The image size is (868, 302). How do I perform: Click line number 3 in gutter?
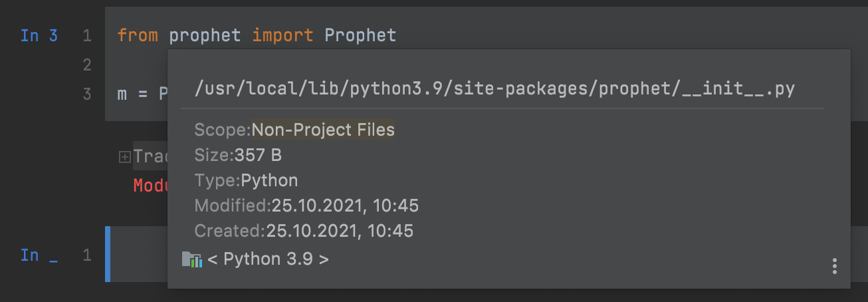pyautogui.click(x=87, y=94)
